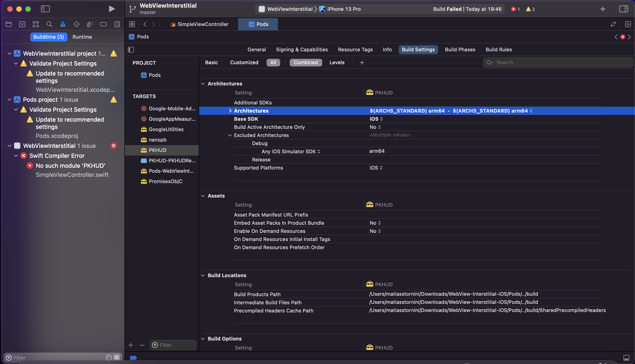Expand the Architectures setting row
Viewport: 635px width, 364px height.
coord(230,111)
